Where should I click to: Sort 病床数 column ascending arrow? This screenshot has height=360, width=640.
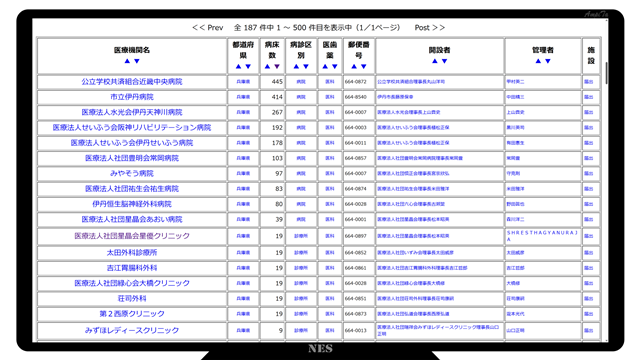tap(267, 66)
